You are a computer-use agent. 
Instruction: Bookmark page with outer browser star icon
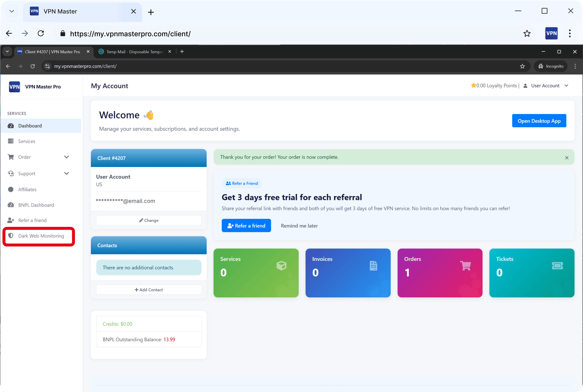(x=527, y=34)
